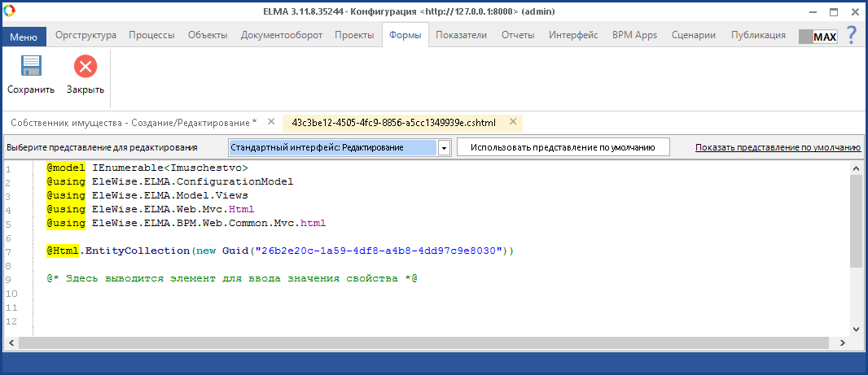This screenshot has width=868, height=375.
Task: Click Показать представление по умолчанию link
Action: [778, 148]
